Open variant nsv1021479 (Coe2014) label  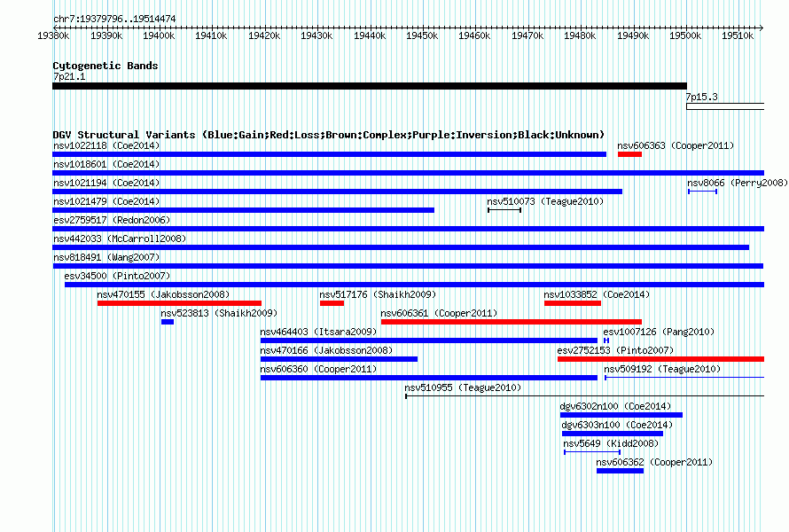pos(106,201)
